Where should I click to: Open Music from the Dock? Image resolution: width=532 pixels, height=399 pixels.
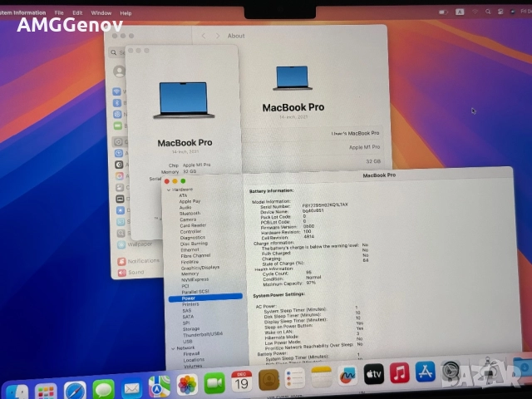(400, 372)
